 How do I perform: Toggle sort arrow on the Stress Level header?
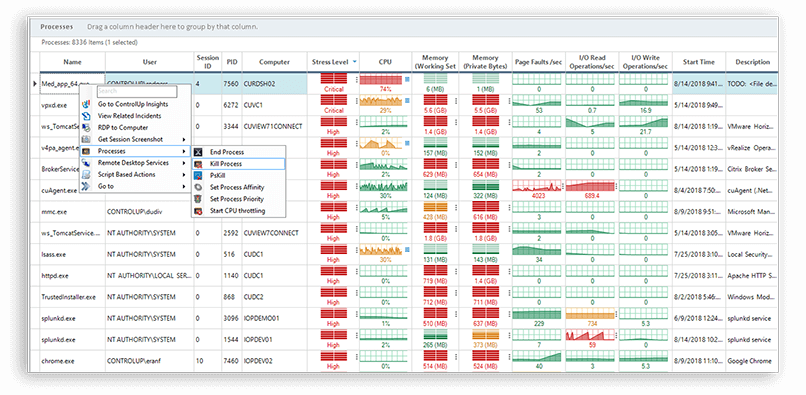pos(355,62)
